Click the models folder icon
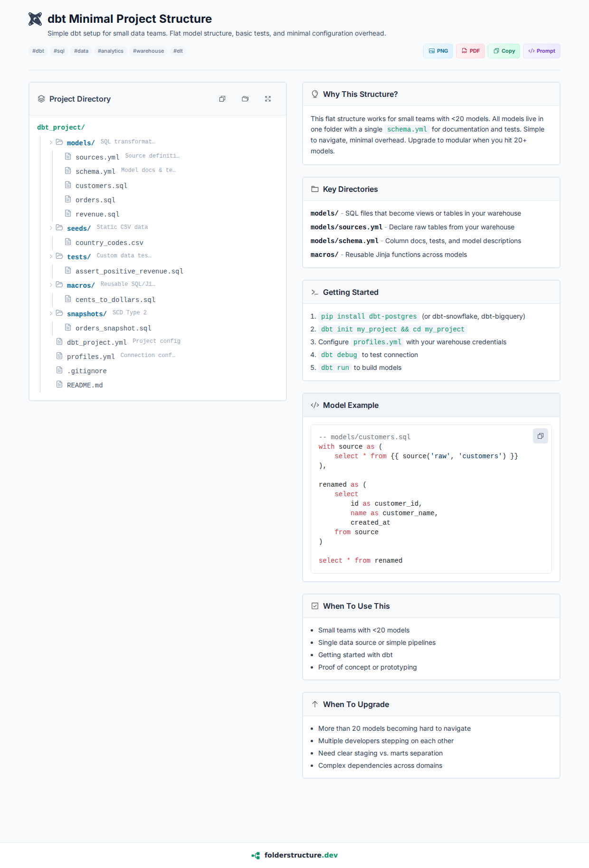This screenshot has height=868, width=589. pos(59,142)
